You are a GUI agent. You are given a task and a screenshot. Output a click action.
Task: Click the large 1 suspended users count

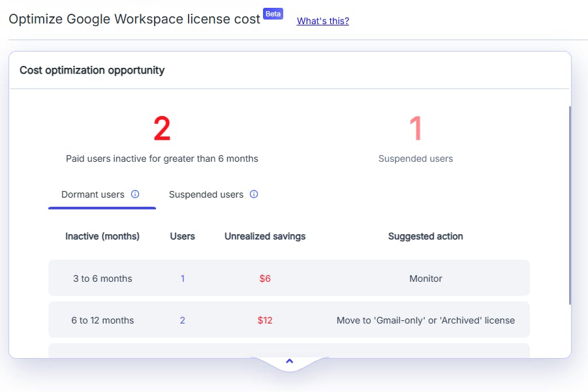point(415,129)
